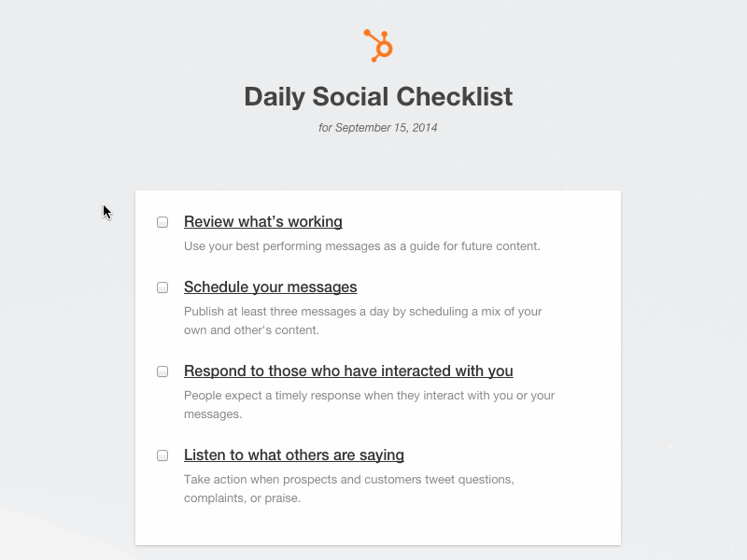747x560 pixels.
Task: Click the description under "Review what's working"
Action: click(362, 245)
